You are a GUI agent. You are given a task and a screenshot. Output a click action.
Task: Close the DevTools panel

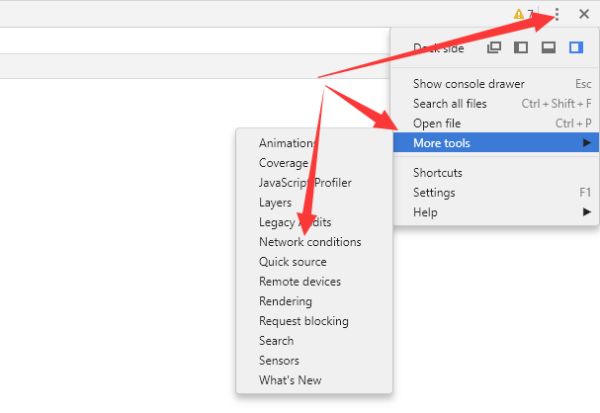point(584,14)
